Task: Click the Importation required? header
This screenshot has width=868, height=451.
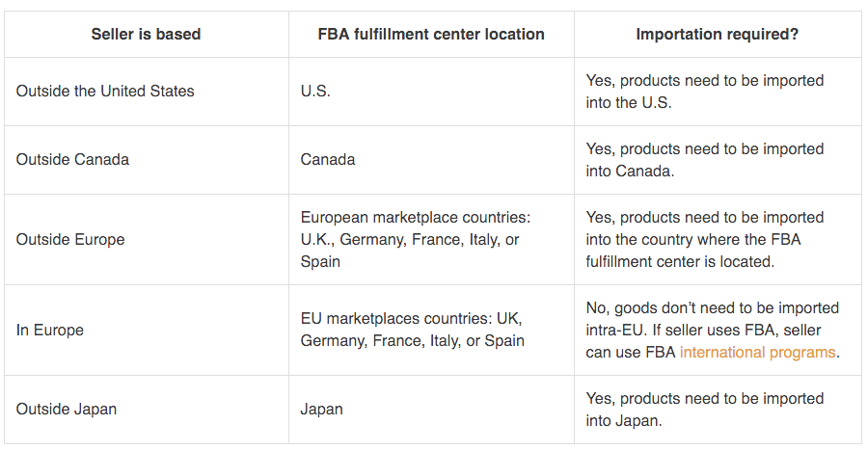Action: [x=717, y=35]
